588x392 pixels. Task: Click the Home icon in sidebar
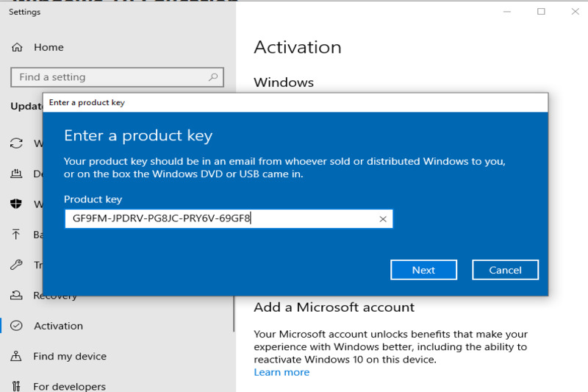click(17, 47)
